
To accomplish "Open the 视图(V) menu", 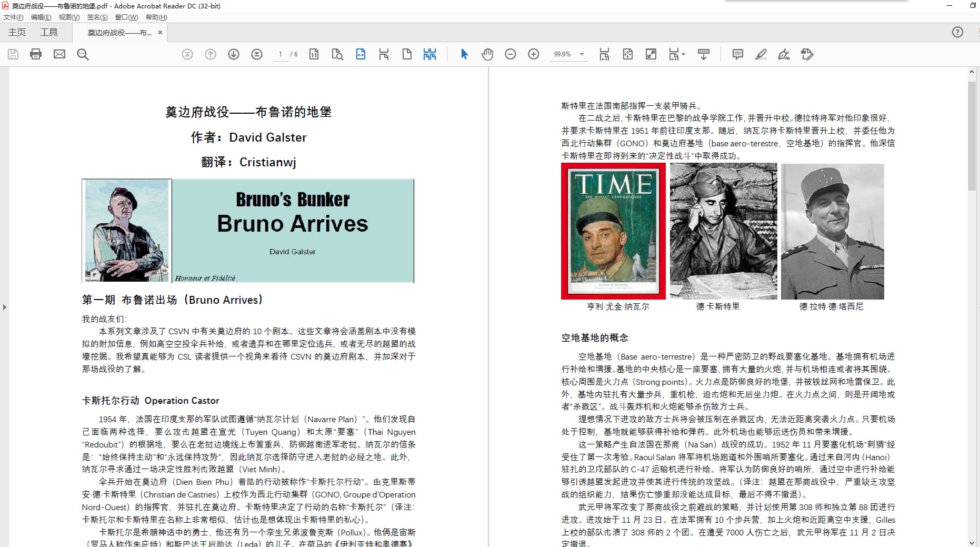I will click(69, 17).
